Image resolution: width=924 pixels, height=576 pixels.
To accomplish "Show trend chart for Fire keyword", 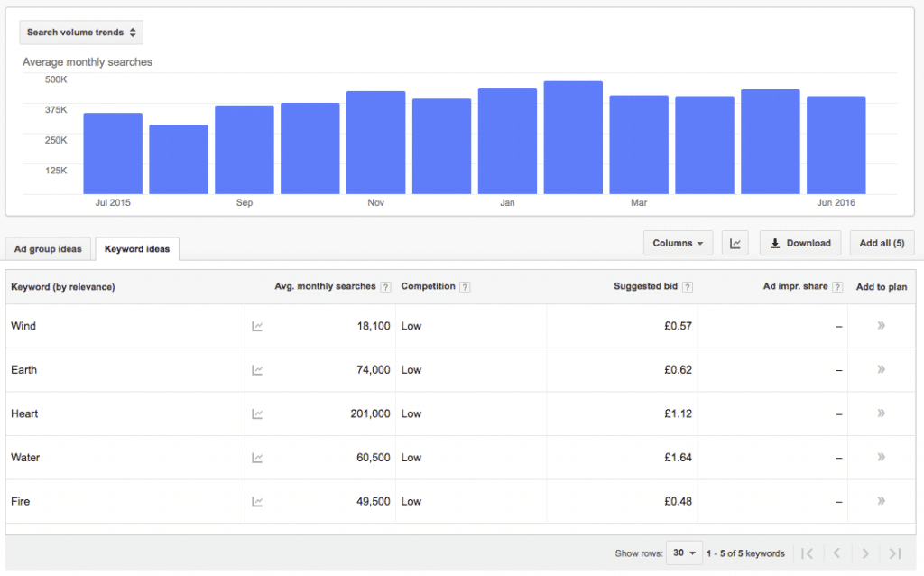I will (257, 502).
